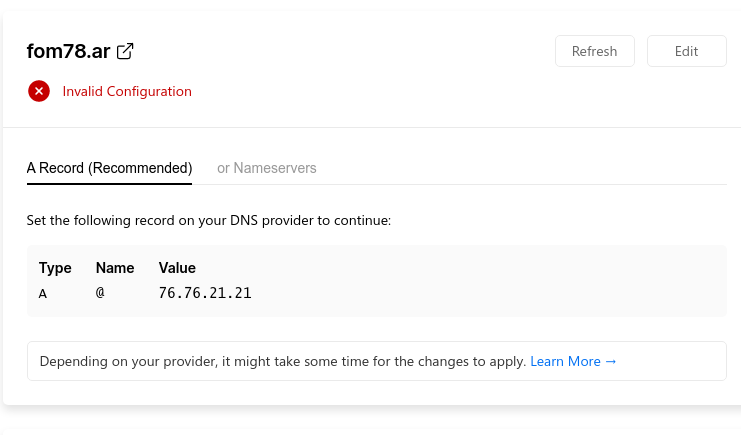Click the Invalid Configuration status text
741x435 pixels.
(127, 91)
